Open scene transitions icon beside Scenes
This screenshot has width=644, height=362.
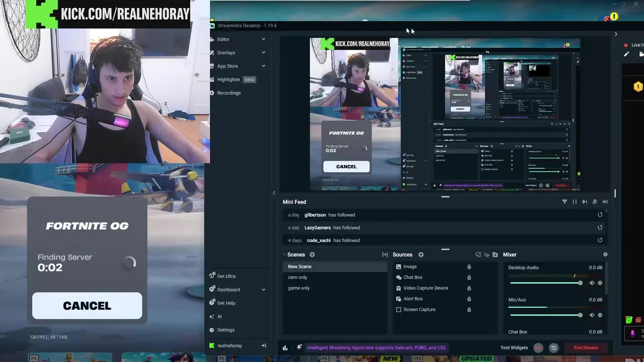385,255
